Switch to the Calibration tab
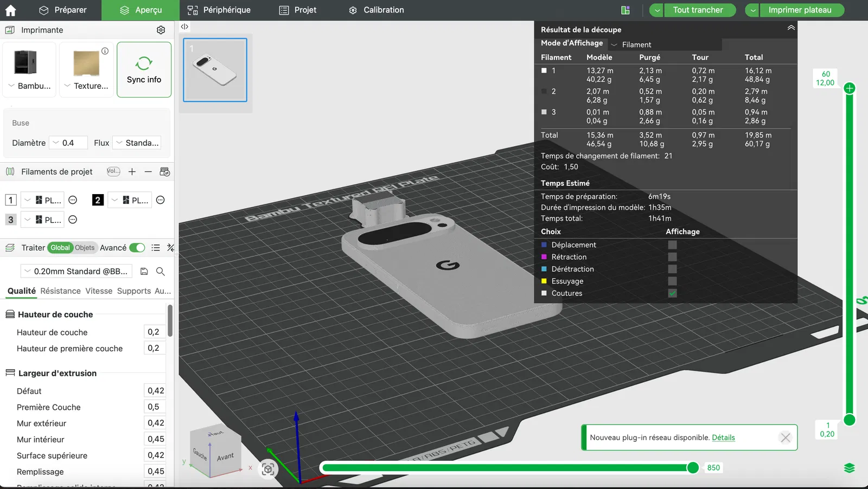Image resolution: width=868 pixels, height=489 pixels. coord(376,10)
